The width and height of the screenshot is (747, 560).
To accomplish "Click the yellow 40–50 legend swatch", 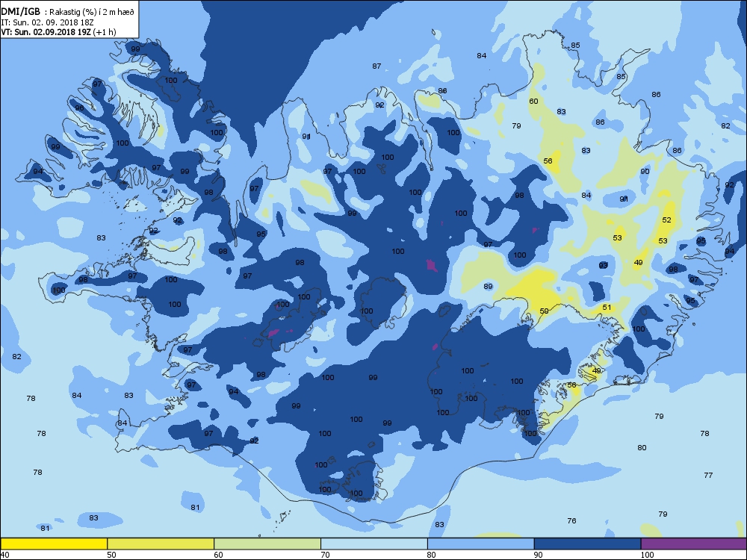I will [54, 544].
